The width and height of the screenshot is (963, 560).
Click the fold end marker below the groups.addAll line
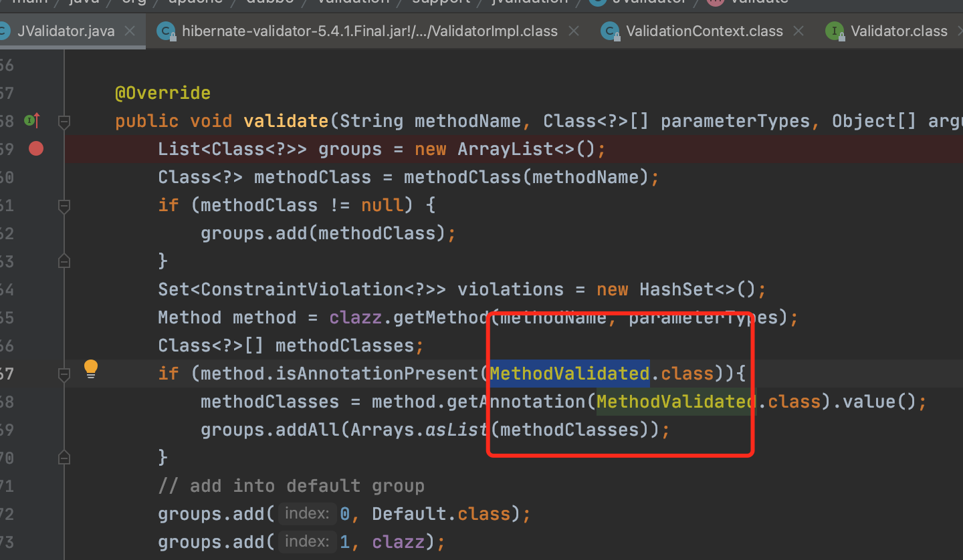coord(64,458)
